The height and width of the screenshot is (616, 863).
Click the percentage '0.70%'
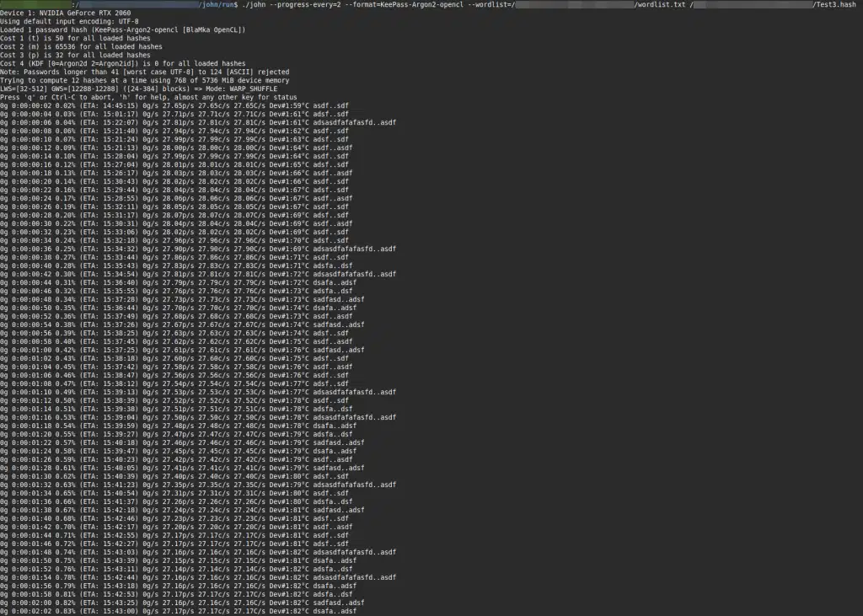[x=65, y=527]
